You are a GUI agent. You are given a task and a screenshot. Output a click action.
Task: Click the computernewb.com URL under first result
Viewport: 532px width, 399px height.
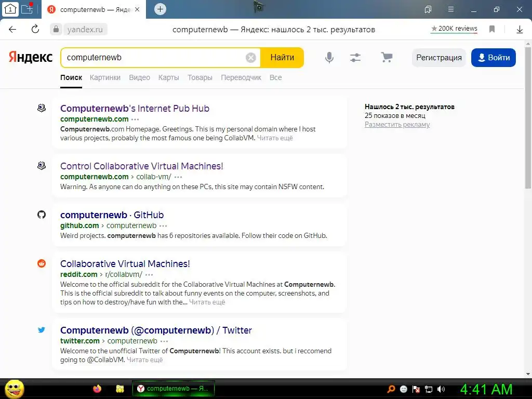click(95, 119)
